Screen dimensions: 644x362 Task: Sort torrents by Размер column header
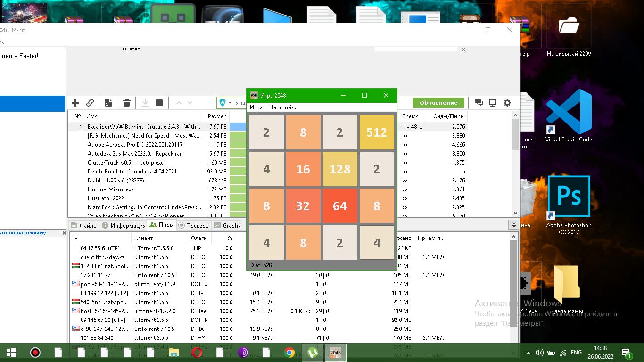coord(217,116)
